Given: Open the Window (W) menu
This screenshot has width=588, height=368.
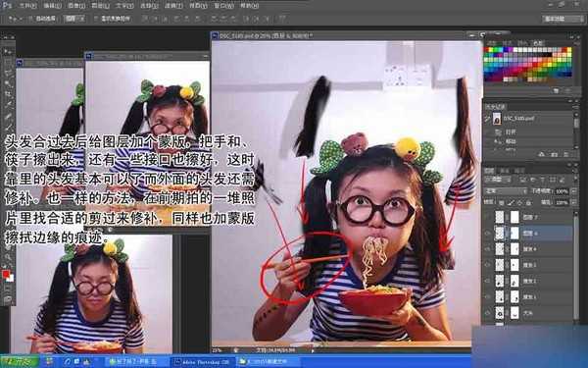Looking at the screenshot, I should [x=223, y=6].
